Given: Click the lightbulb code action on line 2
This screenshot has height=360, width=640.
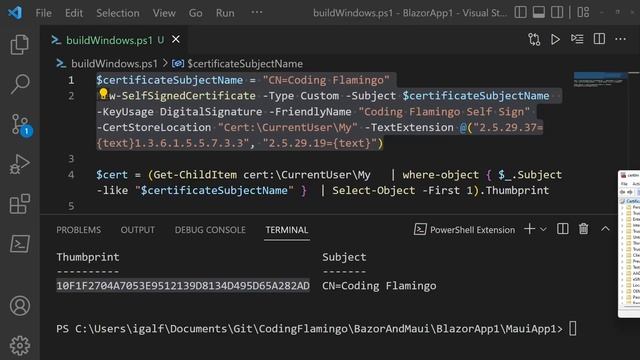Looking at the screenshot, I should pos(103,94).
